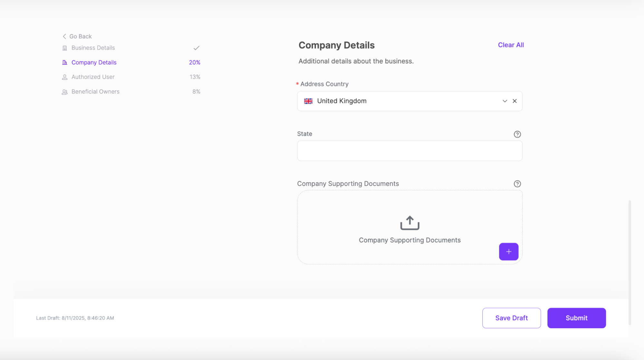Expand the Address Country dropdown chevron
This screenshot has height=360, width=644.
(505, 101)
